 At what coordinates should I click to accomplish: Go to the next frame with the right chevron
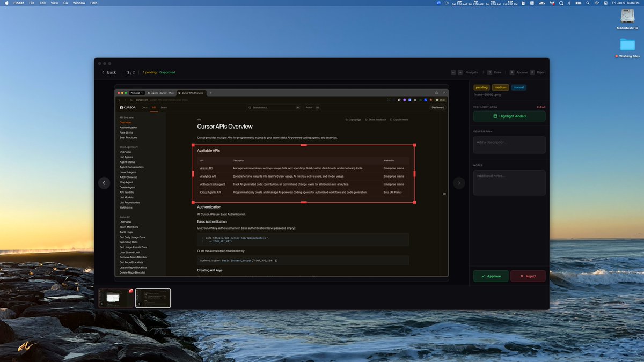pyautogui.click(x=459, y=183)
